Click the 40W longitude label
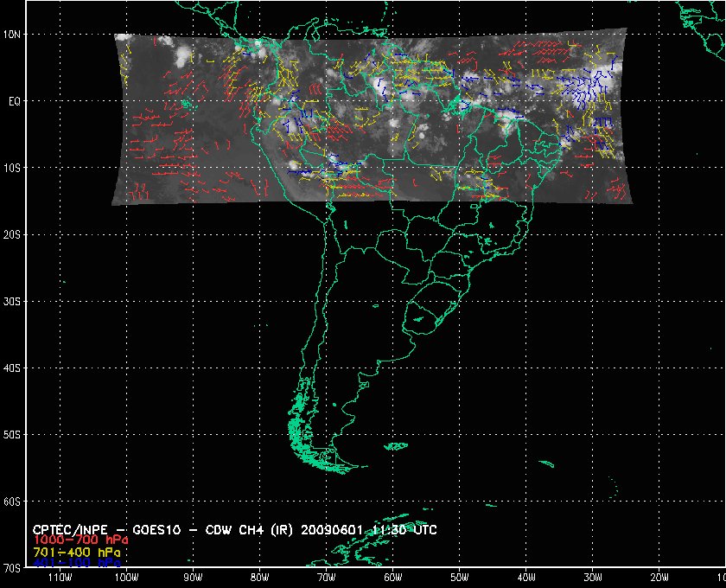 525,577
